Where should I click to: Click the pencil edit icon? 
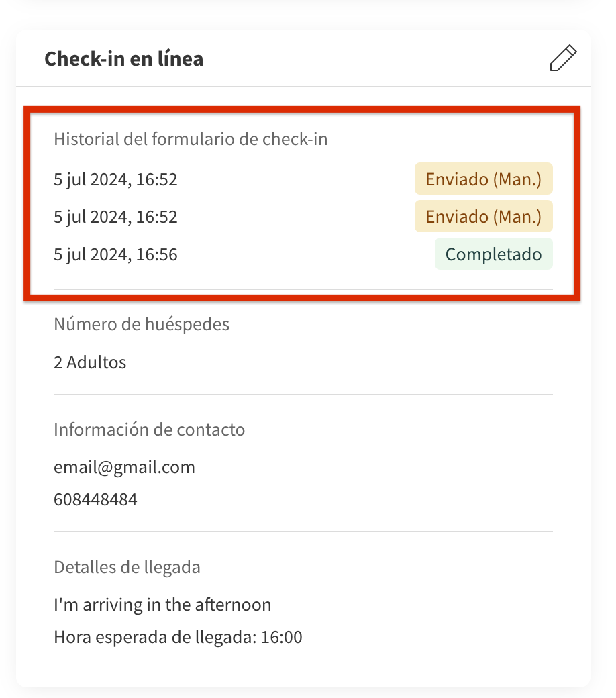click(x=562, y=58)
